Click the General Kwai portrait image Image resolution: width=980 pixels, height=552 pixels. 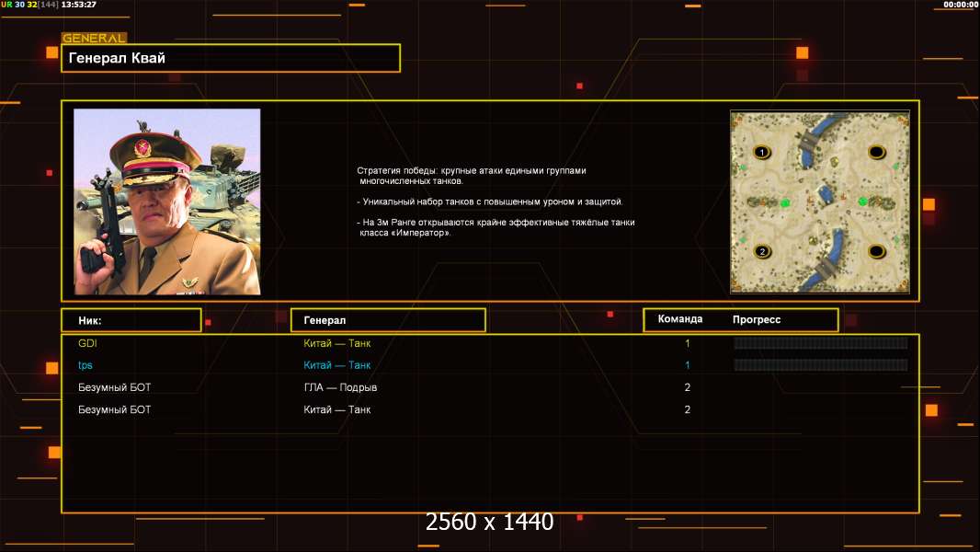(167, 201)
